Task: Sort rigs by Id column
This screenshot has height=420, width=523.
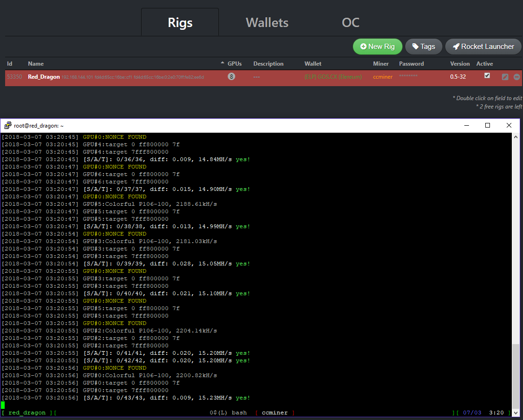Action: [10, 64]
